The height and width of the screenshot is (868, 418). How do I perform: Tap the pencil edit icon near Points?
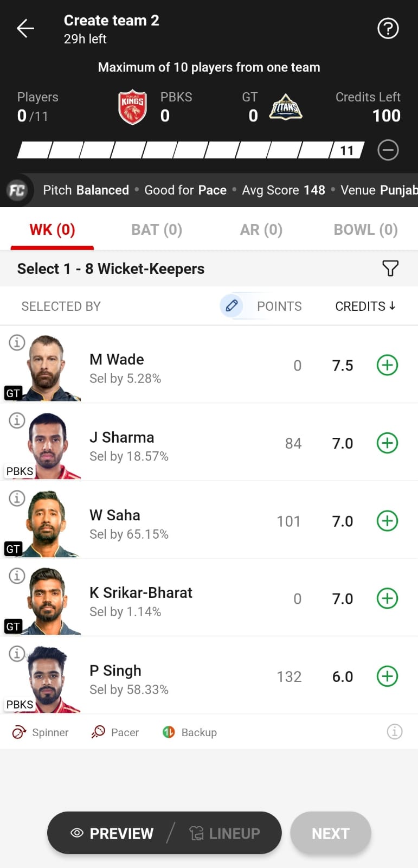tap(231, 306)
